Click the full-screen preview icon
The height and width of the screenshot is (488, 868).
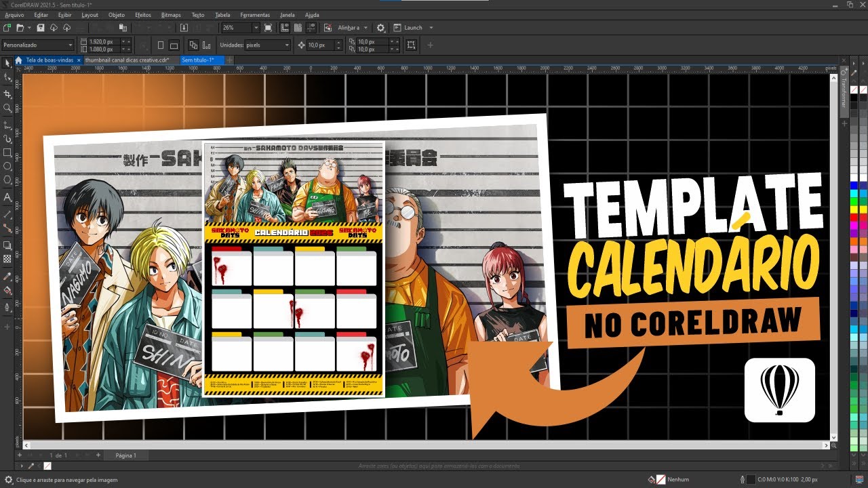point(268,28)
